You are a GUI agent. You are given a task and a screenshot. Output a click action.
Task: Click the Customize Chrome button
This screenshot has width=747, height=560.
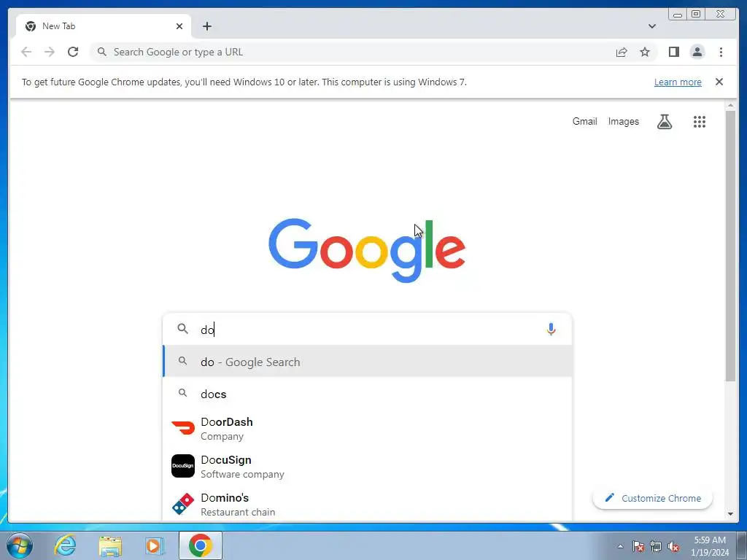(652, 498)
